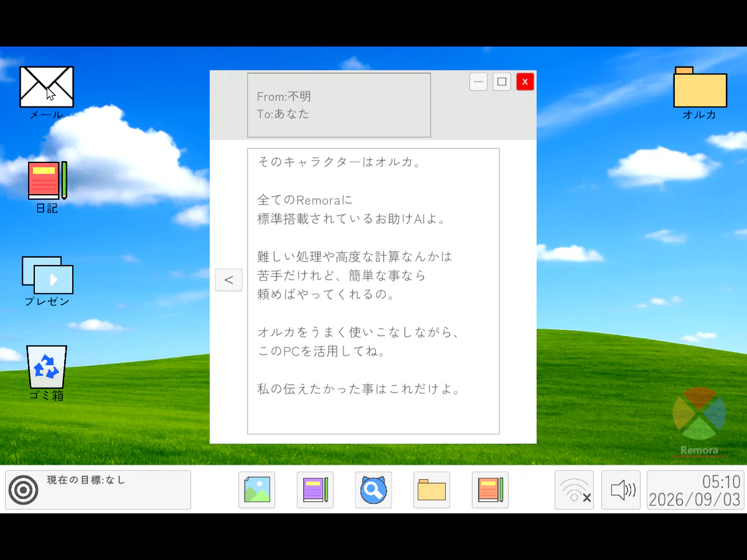The height and width of the screenshot is (560, 747).
Task: Click the disconnected Wi-Fi status icon
Action: pos(574,490)
